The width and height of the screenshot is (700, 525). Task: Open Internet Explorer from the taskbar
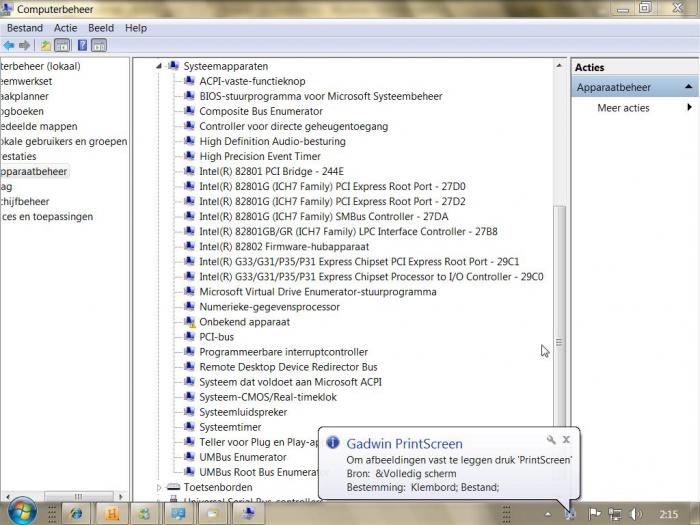point(77,513)
